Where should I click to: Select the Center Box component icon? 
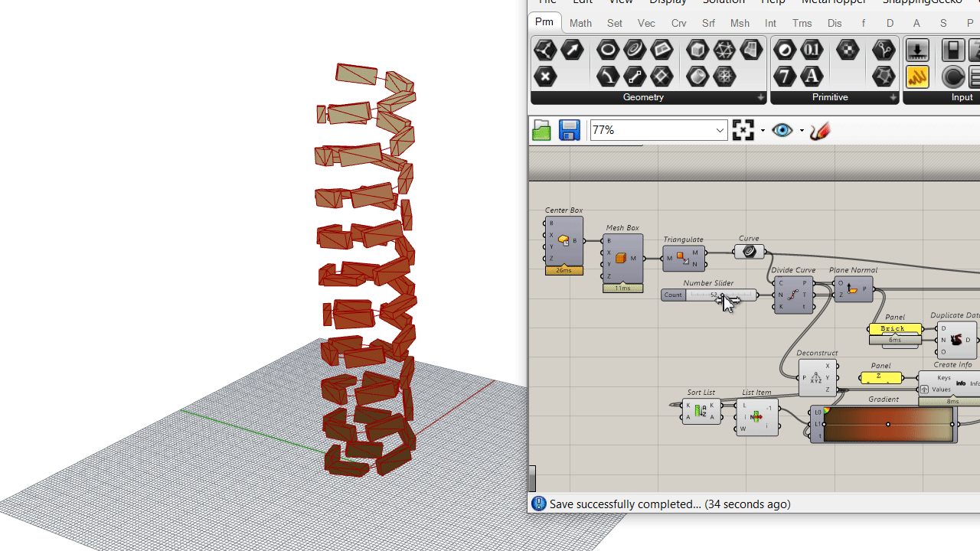pyautogui.click(x=564, y=240)
